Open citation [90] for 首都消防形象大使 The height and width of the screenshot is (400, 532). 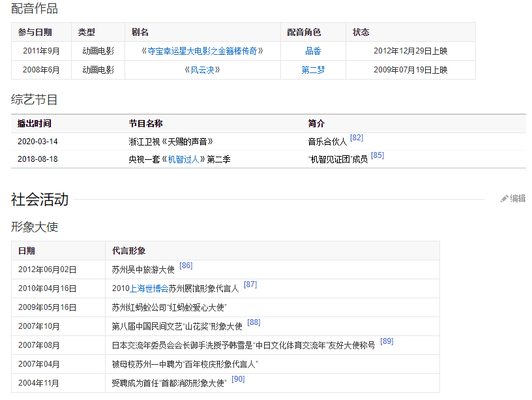238,379
